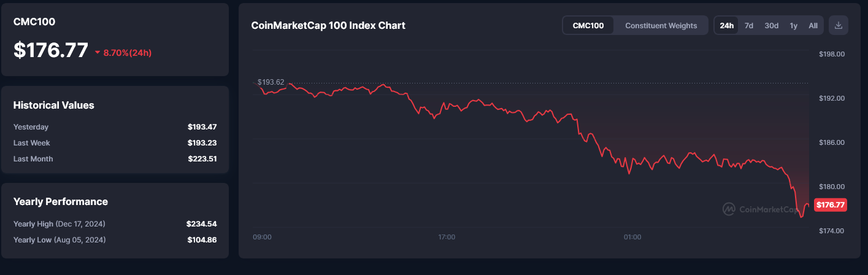Click the red down-arrow beside 8.70%
This screenshot has width=868, height=275.
pyautogui.click(x=98, y=53)
